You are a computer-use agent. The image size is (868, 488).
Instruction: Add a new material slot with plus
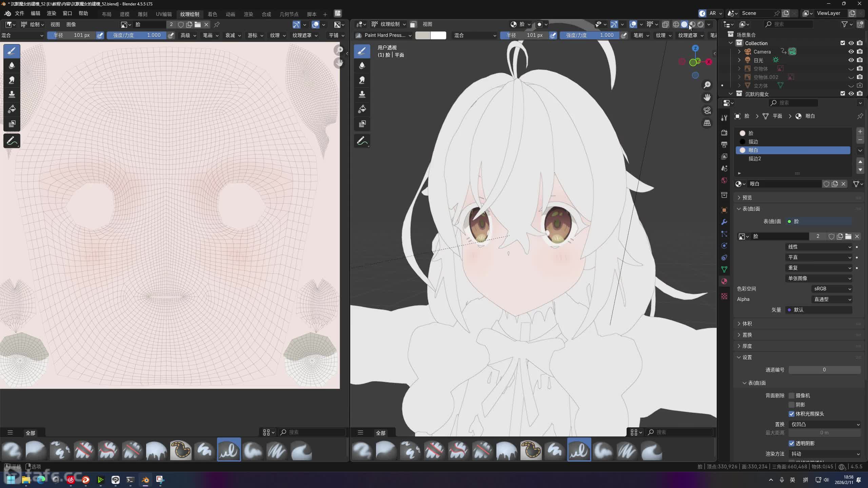tap(860, 131)
